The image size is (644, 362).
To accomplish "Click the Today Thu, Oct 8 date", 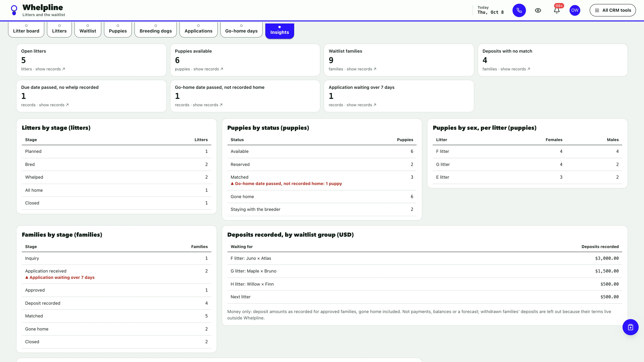I will [491, 10].
